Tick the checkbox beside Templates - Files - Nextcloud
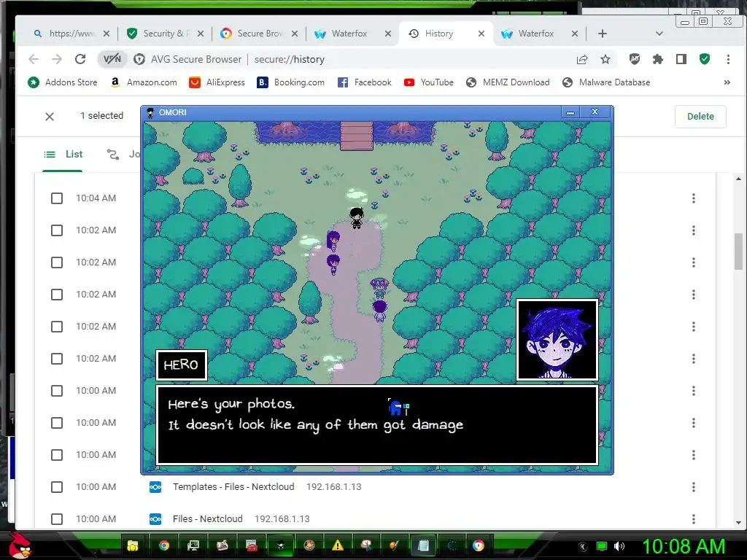The width and height of the screenshot is (747, 560). tap(57, 486)
